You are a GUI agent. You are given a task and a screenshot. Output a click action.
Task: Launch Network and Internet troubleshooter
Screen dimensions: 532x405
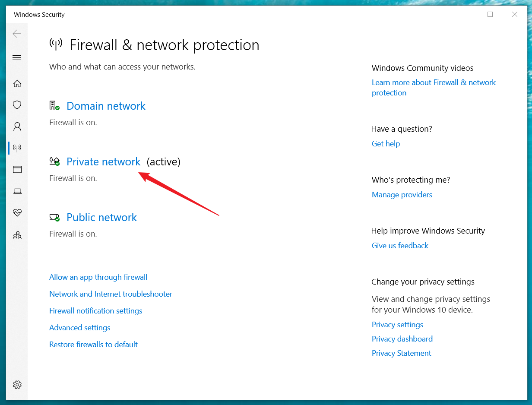click(x=111, y=294)
